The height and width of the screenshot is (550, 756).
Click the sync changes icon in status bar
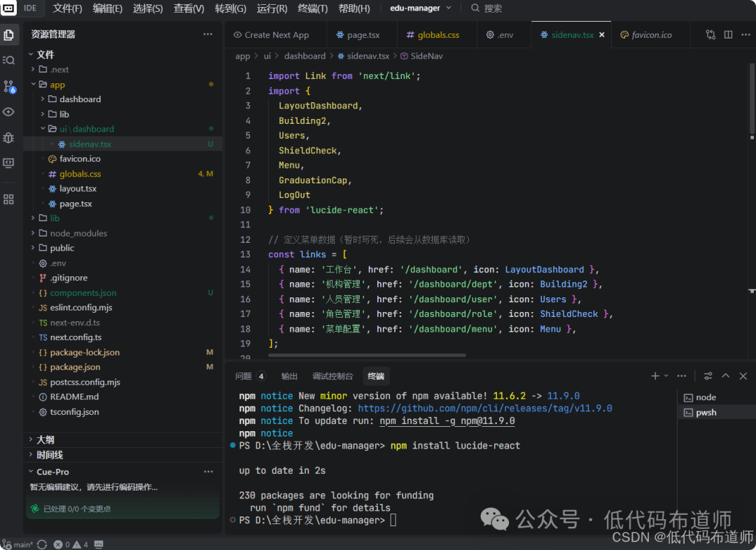[x=42, y=544]
